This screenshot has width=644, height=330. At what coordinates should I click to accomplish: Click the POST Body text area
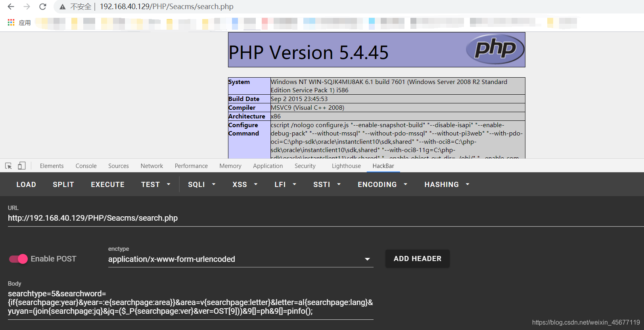[191, 302]
